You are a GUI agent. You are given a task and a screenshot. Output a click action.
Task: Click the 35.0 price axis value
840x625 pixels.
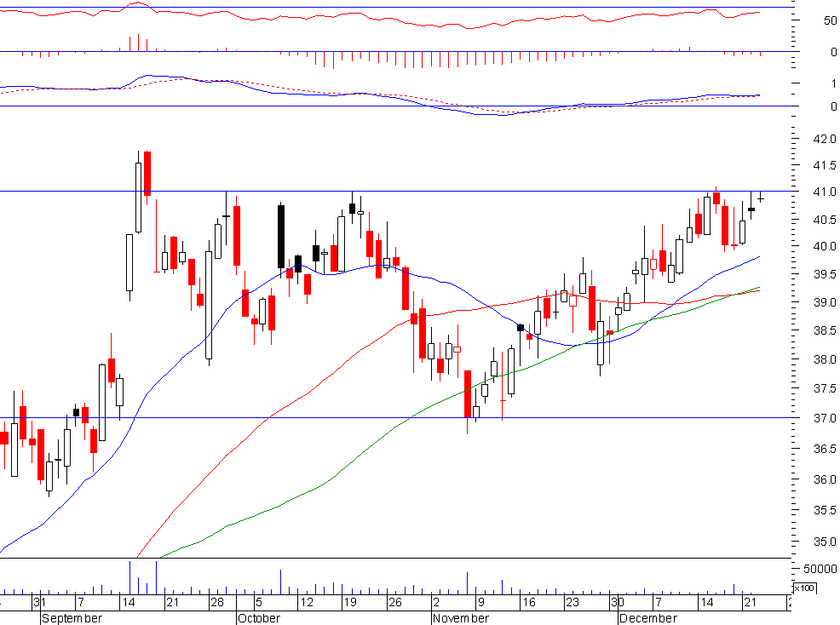coord(825,542)
